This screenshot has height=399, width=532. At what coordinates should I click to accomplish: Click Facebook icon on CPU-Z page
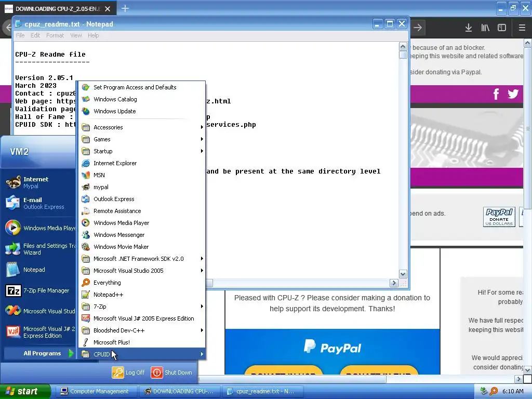coord(496,94)
